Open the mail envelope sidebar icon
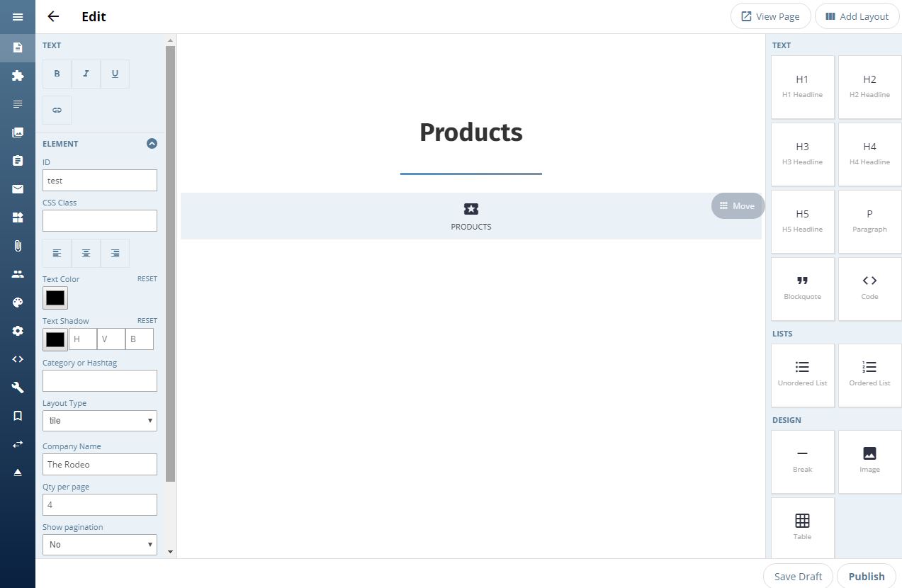The image size is (902, 588). point(18,189)
